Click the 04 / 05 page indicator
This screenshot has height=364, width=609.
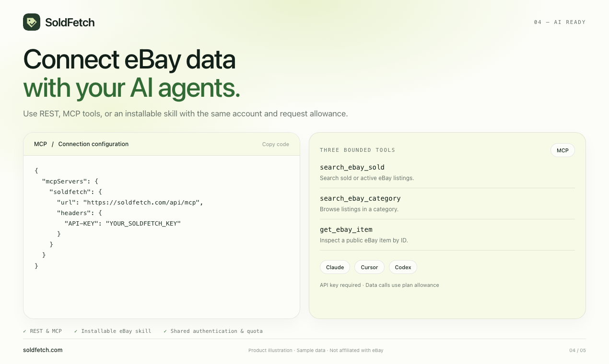[578, 350]
